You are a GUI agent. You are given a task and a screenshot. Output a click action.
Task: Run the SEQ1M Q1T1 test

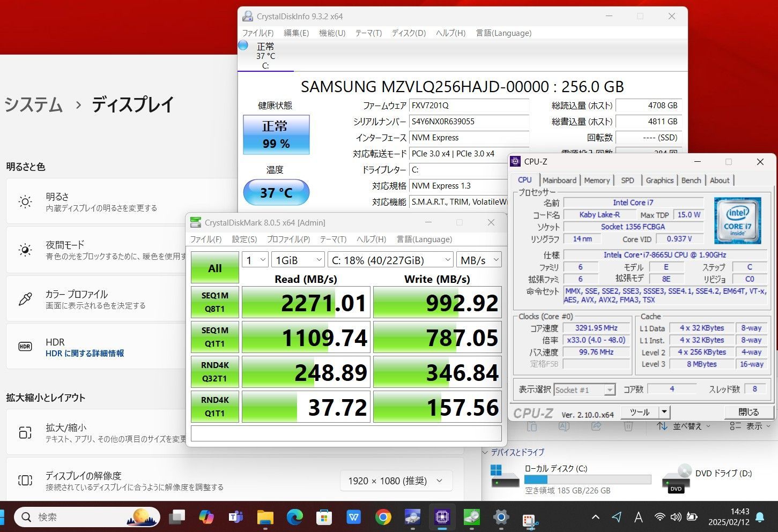tap(215, 337)
